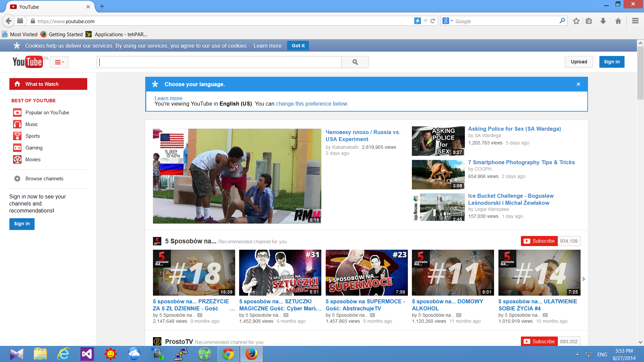Image resolution: width=644 pixels, height=362 pixels.
Task: Open Google Chrome from the taskbar
Action: [228, 354]
